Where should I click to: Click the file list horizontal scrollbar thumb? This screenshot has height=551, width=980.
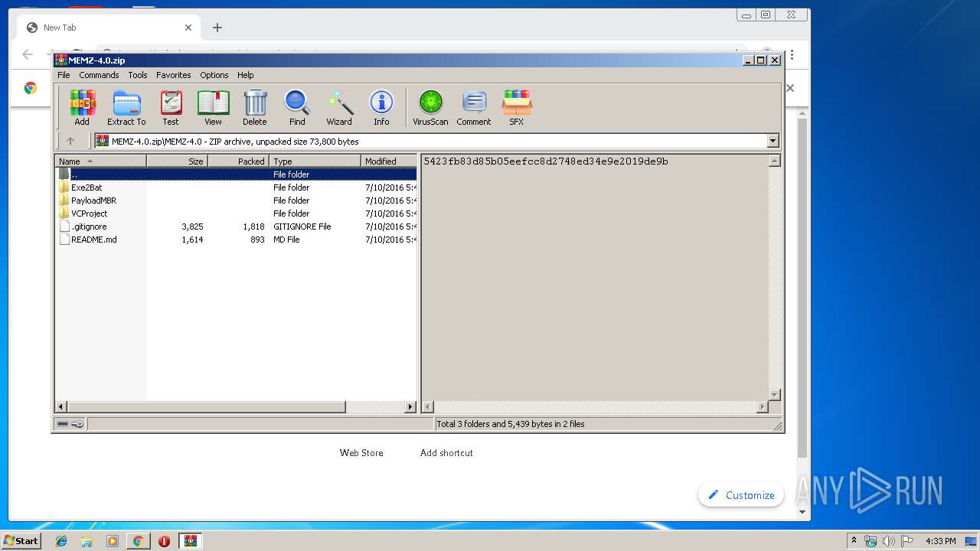point(206,407)
